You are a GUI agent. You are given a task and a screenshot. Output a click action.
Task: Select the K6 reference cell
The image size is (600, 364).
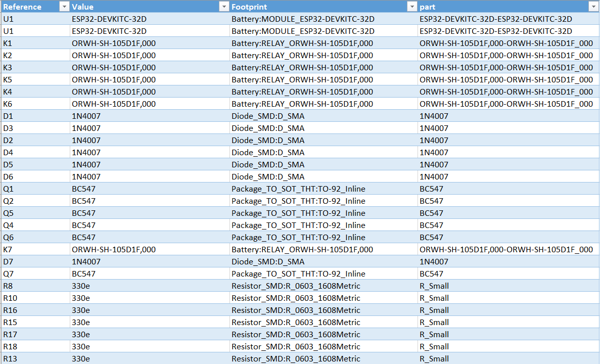(35, 104)
